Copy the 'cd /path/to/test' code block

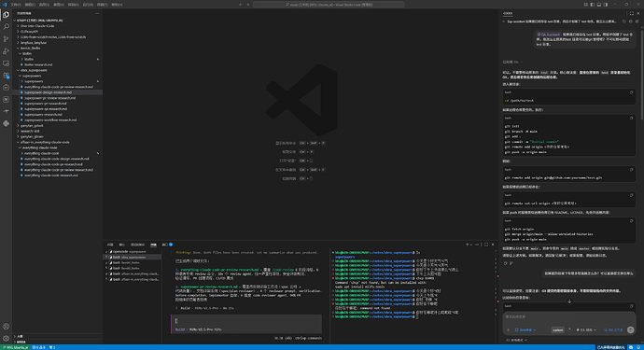631,92
